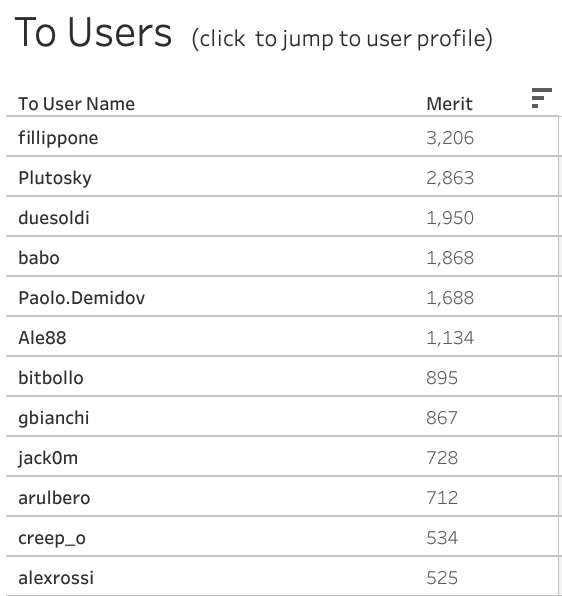Jump to bitbollo's profile
This screenshot has width=562, height=596.
(51, 378)
